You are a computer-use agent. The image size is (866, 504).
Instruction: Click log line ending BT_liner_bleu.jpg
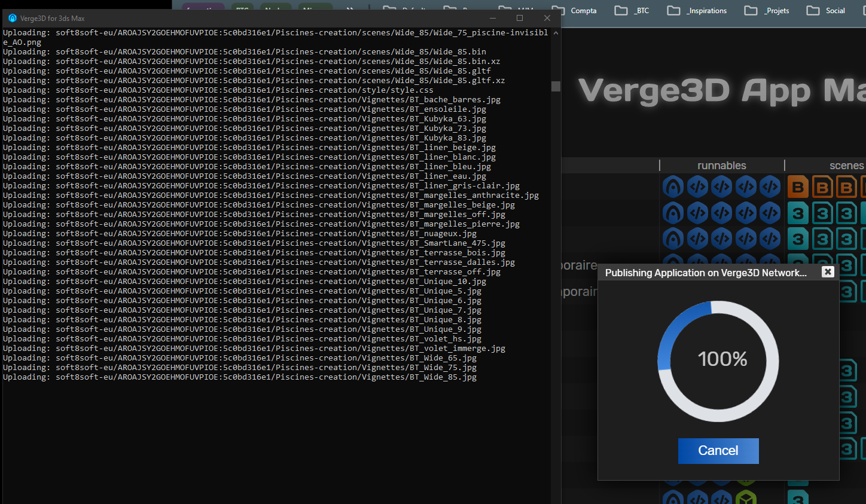tap(247, 166)
